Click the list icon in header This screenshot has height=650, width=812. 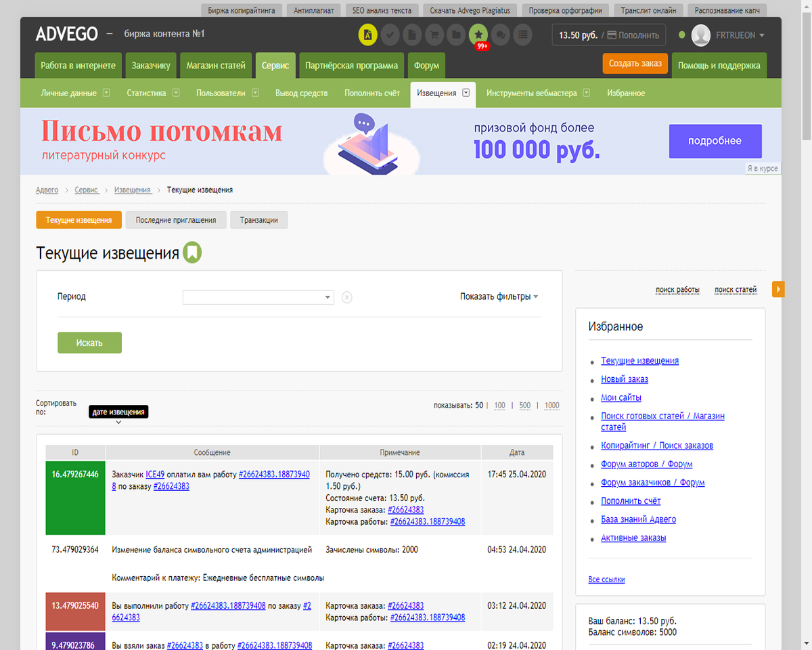coord(522,35)
